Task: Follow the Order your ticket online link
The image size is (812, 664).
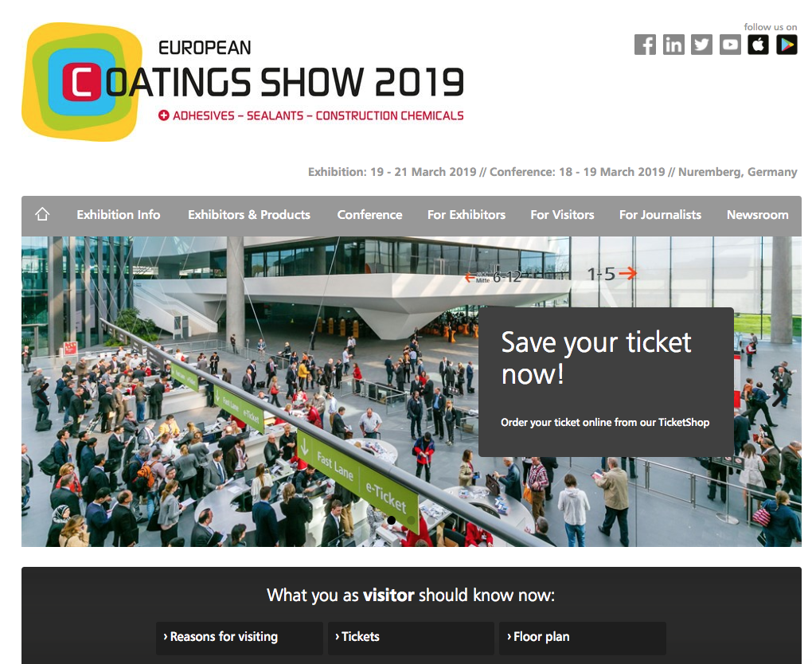Action: 605,423
